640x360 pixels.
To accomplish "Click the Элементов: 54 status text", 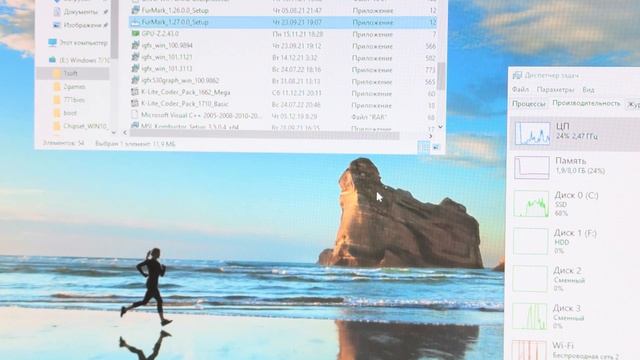I will (x=64, y=143).
